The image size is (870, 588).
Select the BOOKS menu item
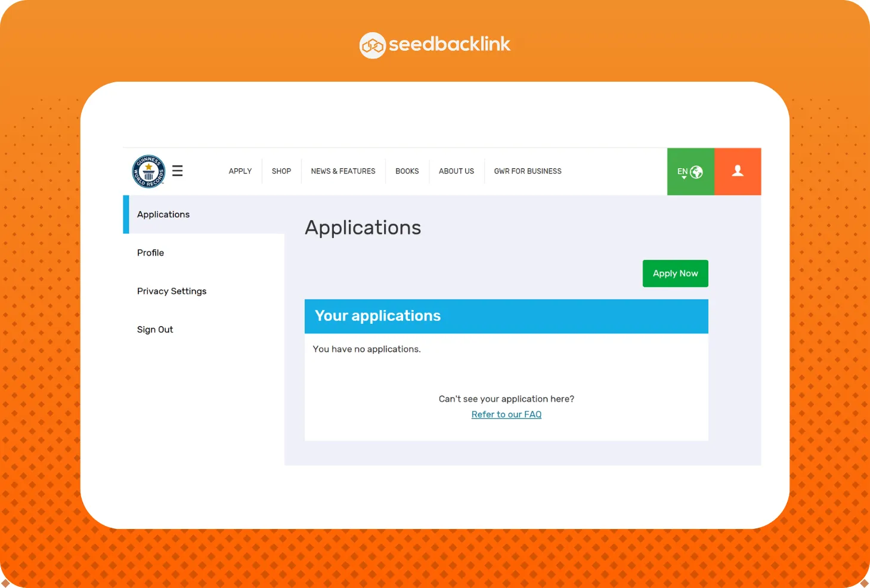[x=407, y=171]
